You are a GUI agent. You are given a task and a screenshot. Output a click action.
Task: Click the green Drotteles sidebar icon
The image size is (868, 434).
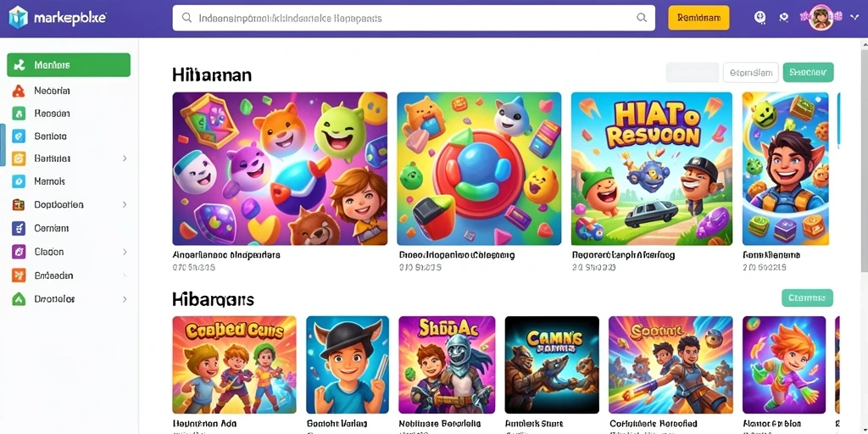[x=19, y=299]
